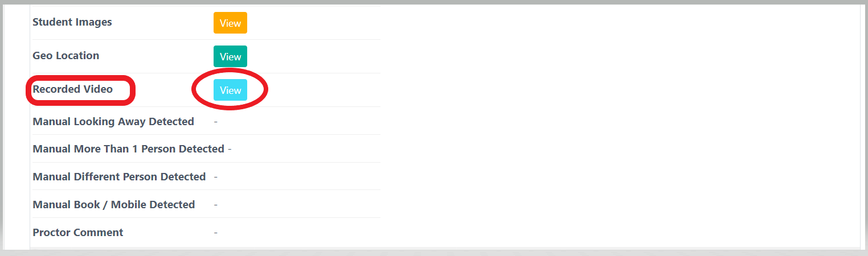
Task: Click dash value beside More Than 1 Person
Action: [230, 149]
